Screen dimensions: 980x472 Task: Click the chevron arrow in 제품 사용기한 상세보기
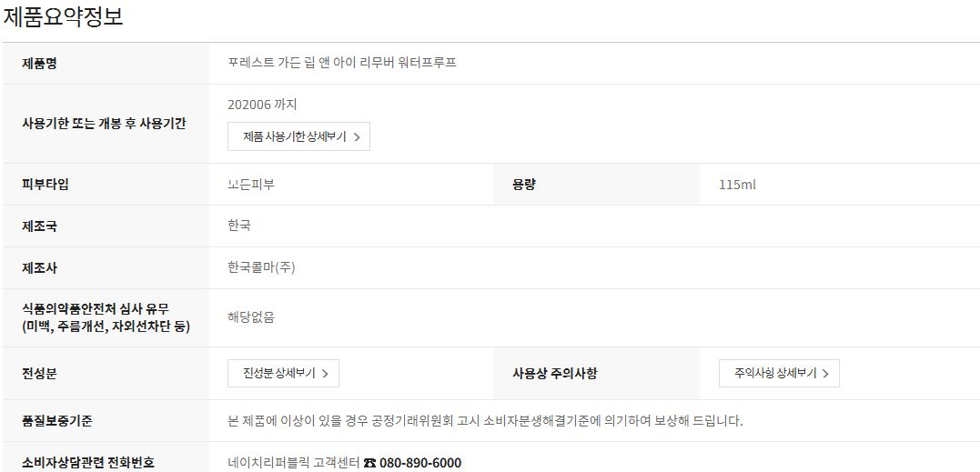357,137
